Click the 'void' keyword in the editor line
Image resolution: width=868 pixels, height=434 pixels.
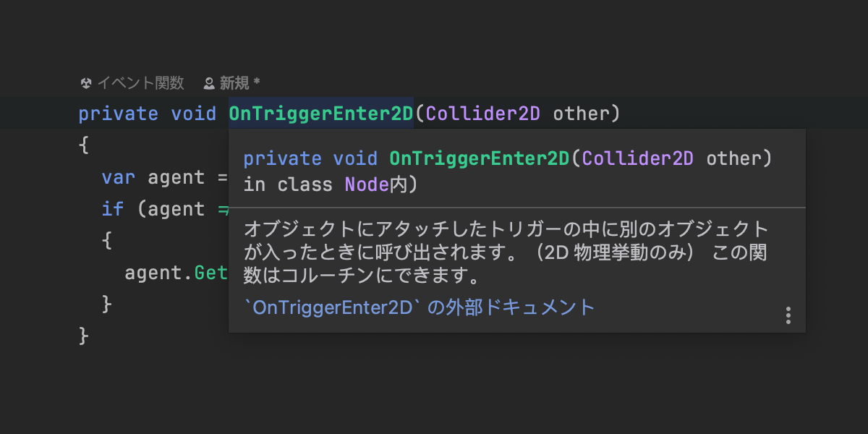point(193,114)
